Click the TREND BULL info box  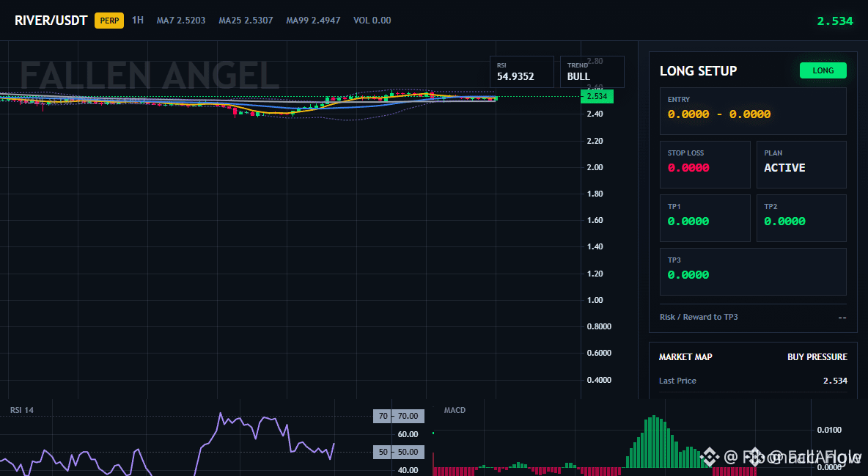(x=592, y=72)
